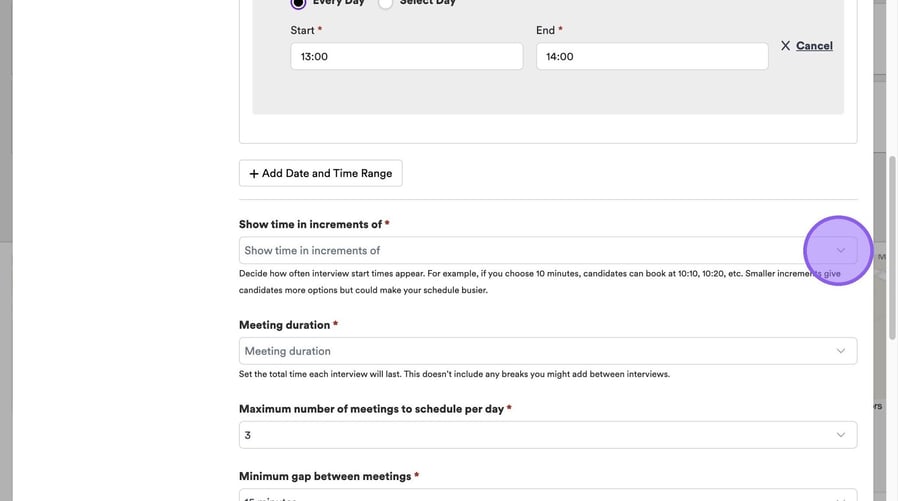The height and width of the screenshot is (501, 898).
Task: Focus the Start time field showing 13:00
Action: pyautogui.click(x=406, y=56)
